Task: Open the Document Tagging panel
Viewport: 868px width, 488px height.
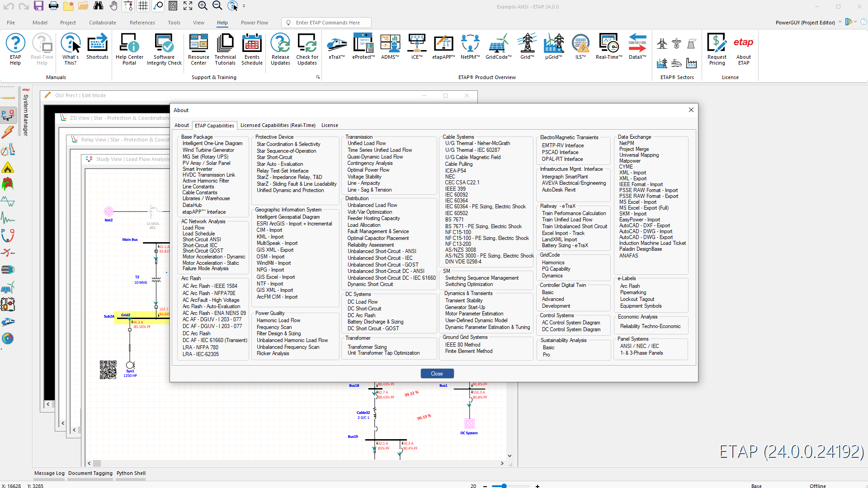Action: point(90,473)
